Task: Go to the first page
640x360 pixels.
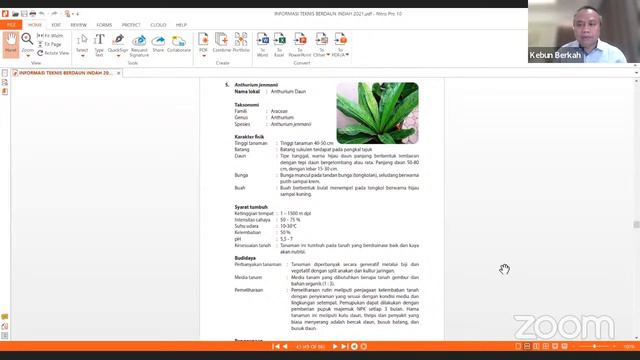Action: click(276, 347)
